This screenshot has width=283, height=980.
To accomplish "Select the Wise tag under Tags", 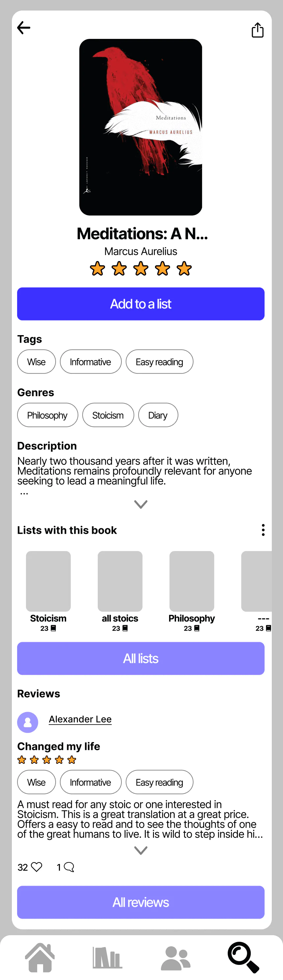I will click(37, 362).
